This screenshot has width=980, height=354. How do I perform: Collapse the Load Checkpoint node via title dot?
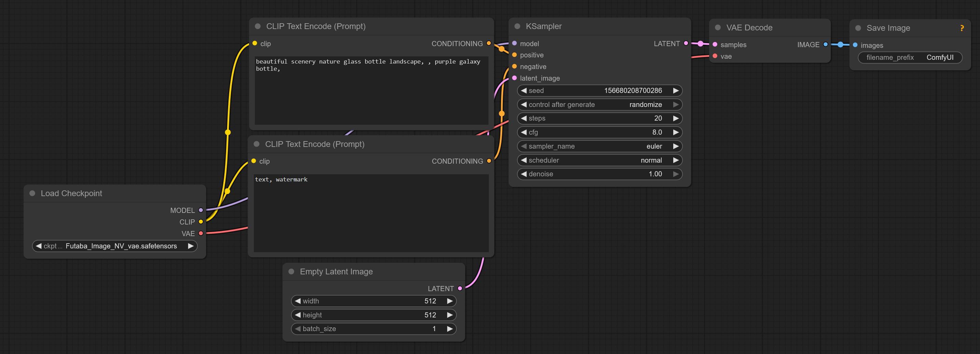(32, 193)
